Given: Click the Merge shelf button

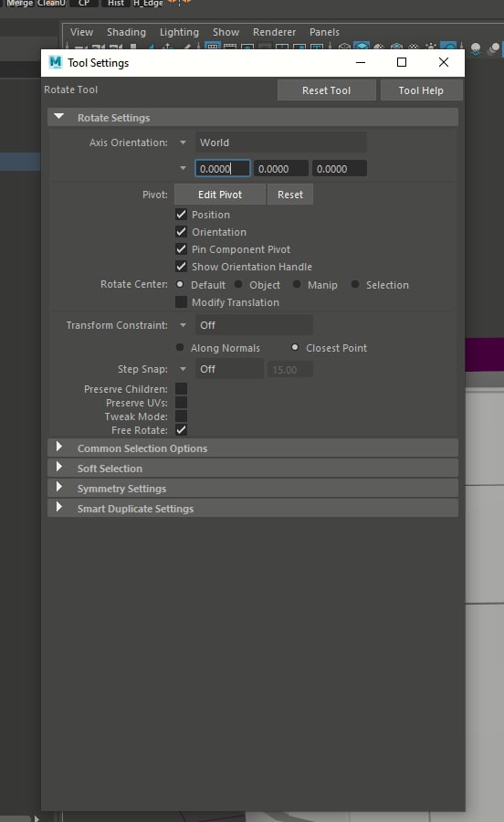Looking at the screenshot, I should point(19,3).
